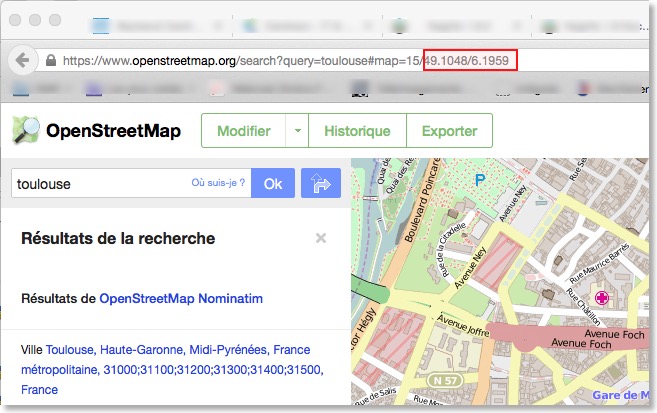Click the blue parking P icon on map
This screenshot has width=657, height=413.
(x=481, y=180)
